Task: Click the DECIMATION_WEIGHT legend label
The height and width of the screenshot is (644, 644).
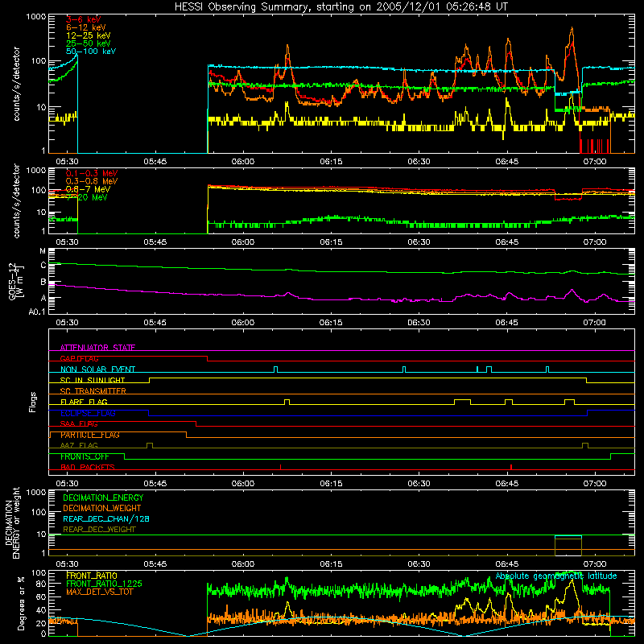Action: coord(102,508)
